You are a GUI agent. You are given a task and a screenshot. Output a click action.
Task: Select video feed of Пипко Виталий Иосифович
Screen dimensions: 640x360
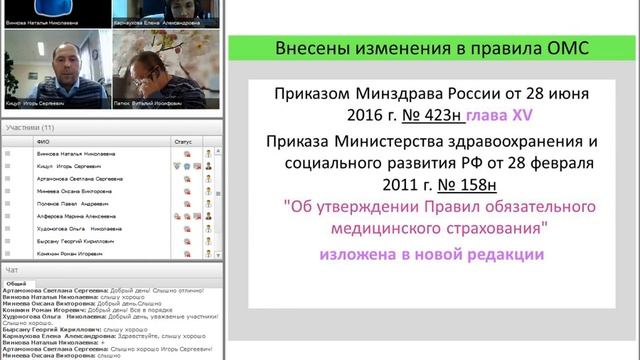pos(166,69)
